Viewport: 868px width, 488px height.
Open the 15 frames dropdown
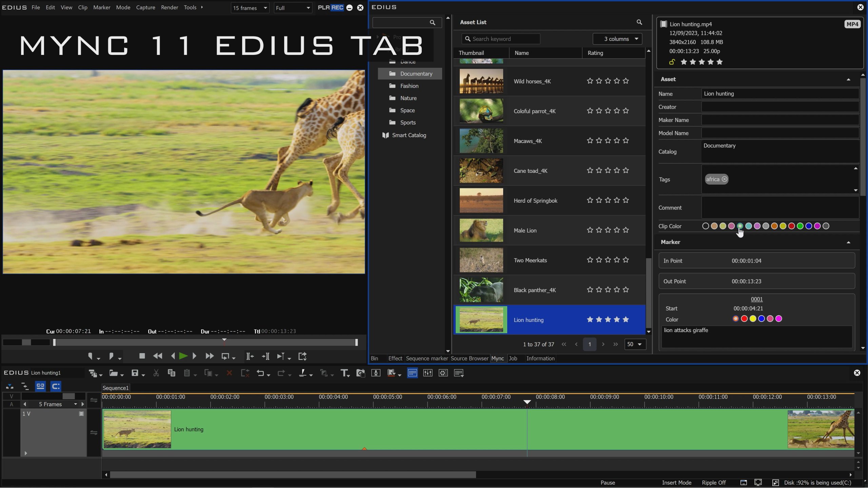pos(250,8)
